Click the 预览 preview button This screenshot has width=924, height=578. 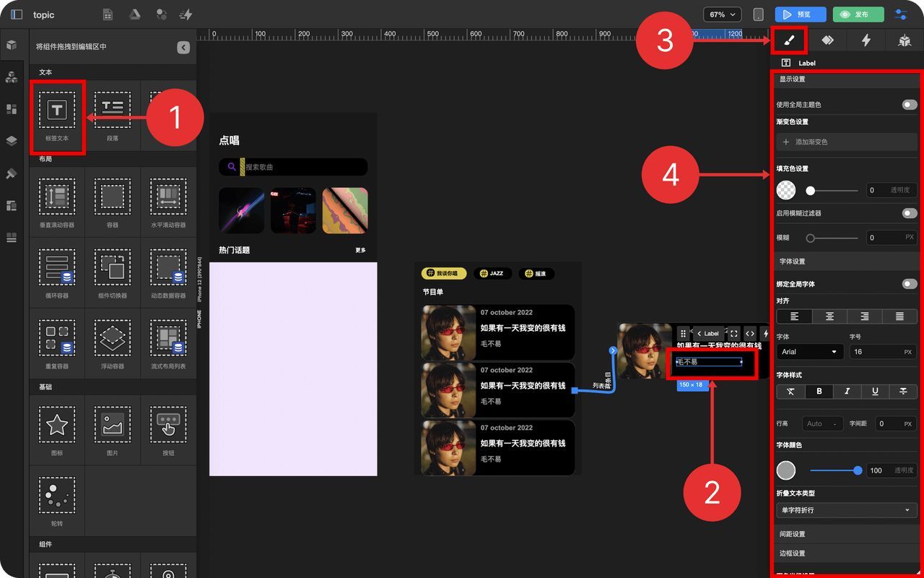point(801,14)
